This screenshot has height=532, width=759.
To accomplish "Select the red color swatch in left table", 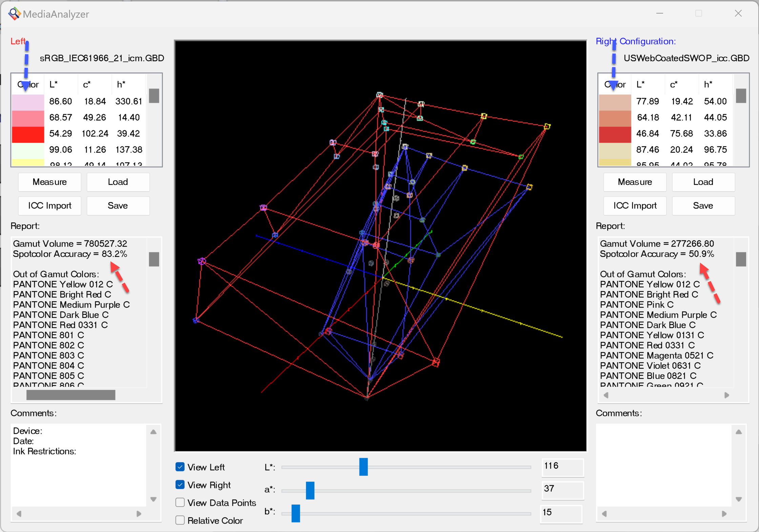I will tap(28, 134).
